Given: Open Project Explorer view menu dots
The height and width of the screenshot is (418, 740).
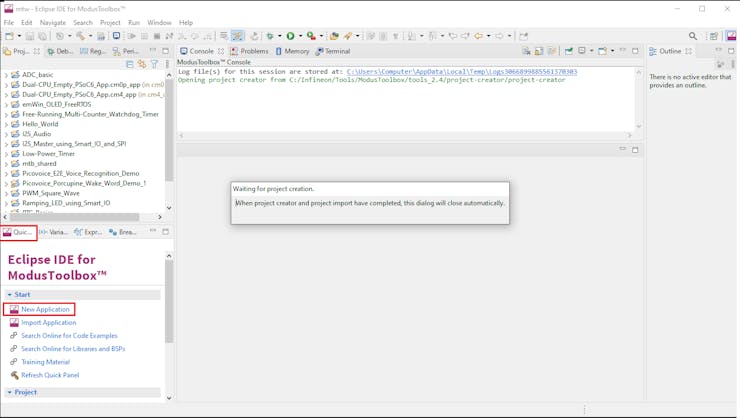Looking at the screenshot, I should (167, 64).
